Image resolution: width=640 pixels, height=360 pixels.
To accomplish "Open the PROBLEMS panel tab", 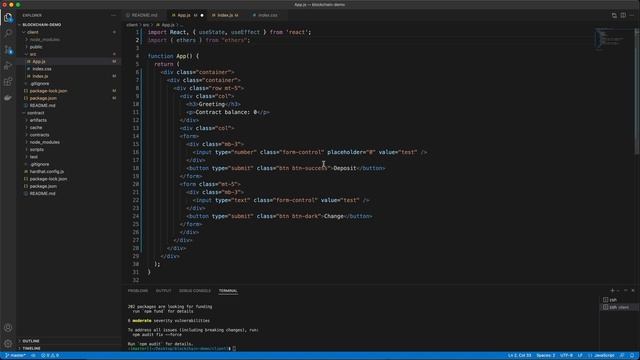I will 138,291.
